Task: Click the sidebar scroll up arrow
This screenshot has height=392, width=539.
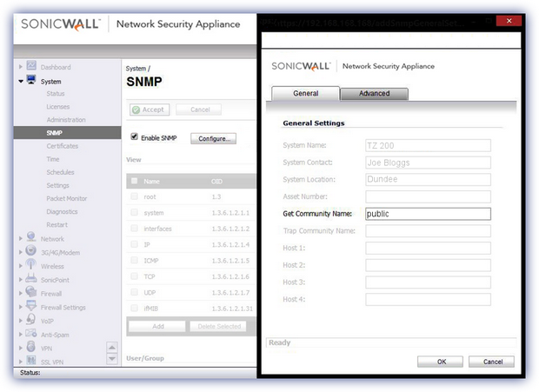Action: coord(112,348)
